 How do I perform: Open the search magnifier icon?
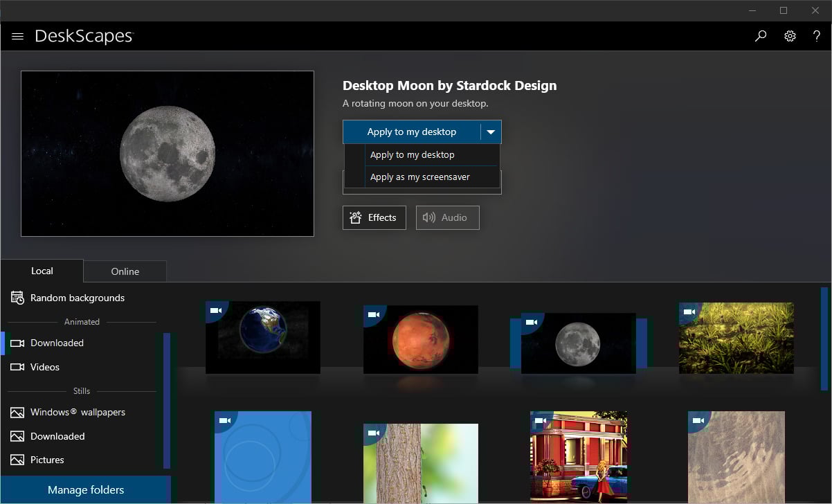point(761,36)
